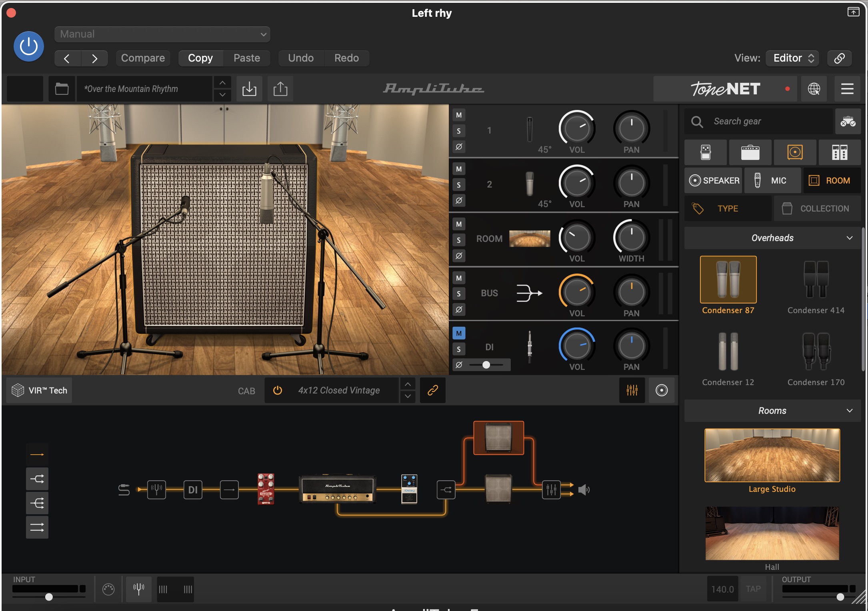Screen dimensions: 868x611
Task: Toggle the cab link chain icon
Action: click(x=433, y=390)
